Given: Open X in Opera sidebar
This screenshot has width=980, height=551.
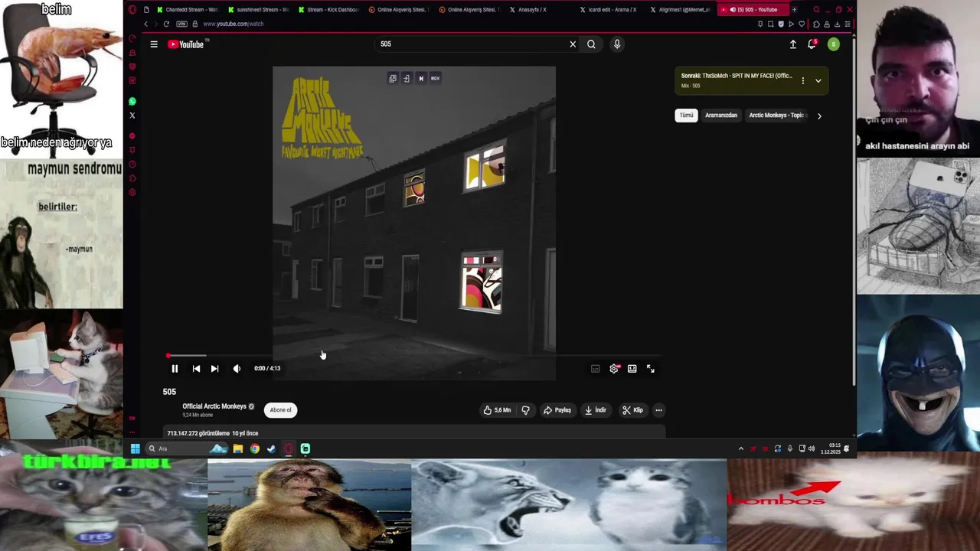Looking at the screenshot, I should (x=132, y=116).
